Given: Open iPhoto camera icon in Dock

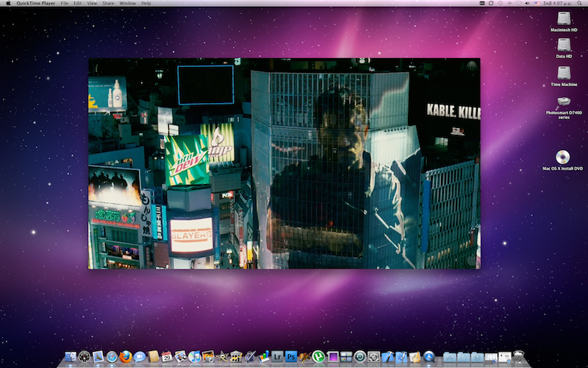Looking at the screenshot, I should coord(208,356).
